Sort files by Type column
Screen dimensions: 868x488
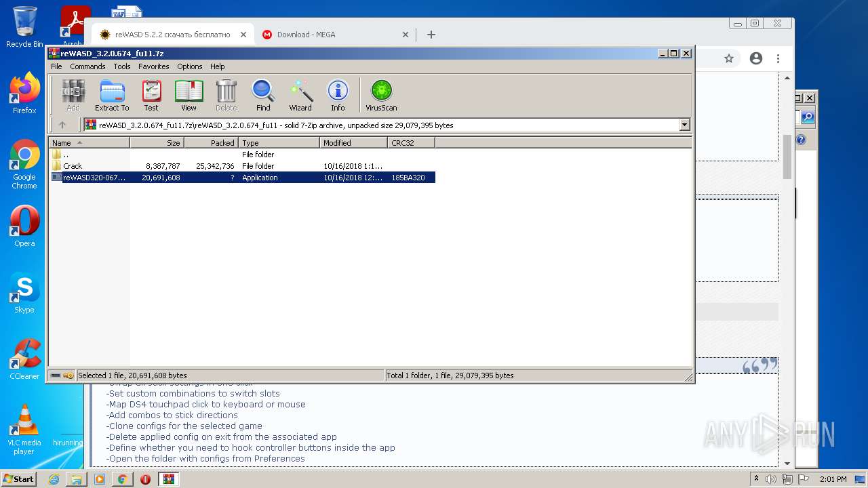pos(279,143)
